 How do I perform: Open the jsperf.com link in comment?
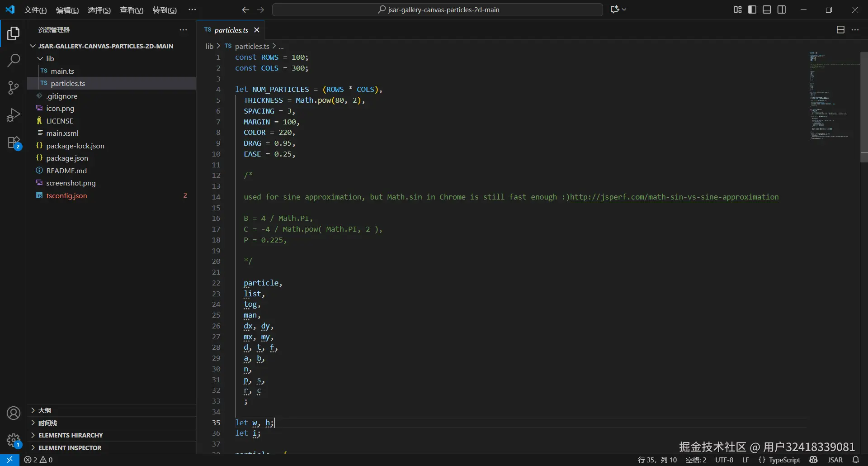coord(674,197)
